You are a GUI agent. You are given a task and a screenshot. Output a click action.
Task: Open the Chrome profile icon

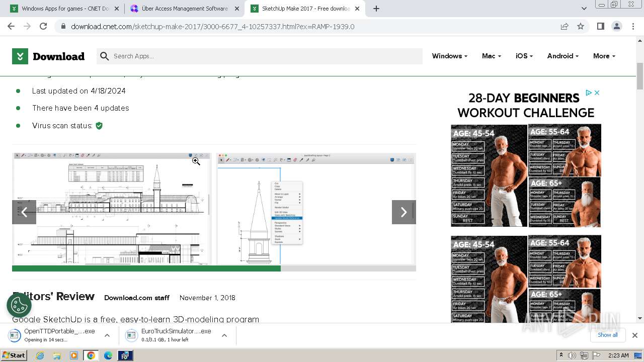(617, 26)
